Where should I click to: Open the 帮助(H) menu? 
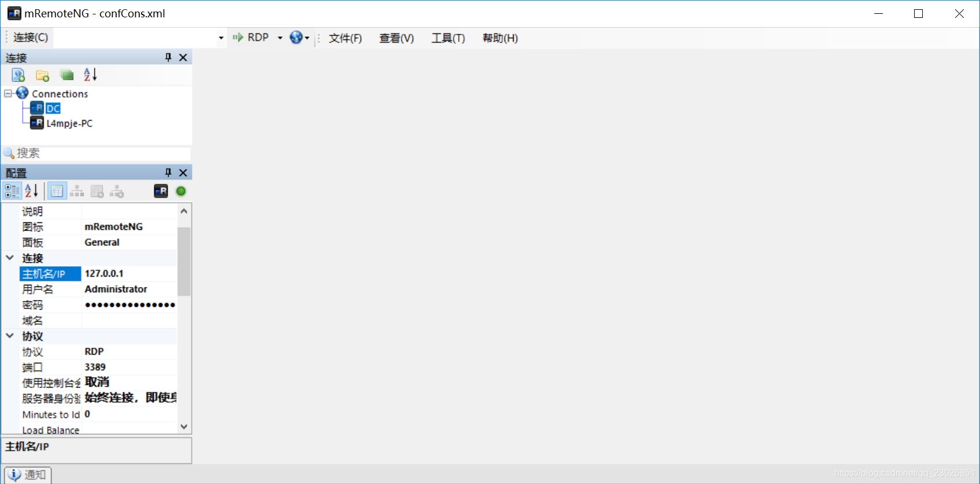[500, 38]
